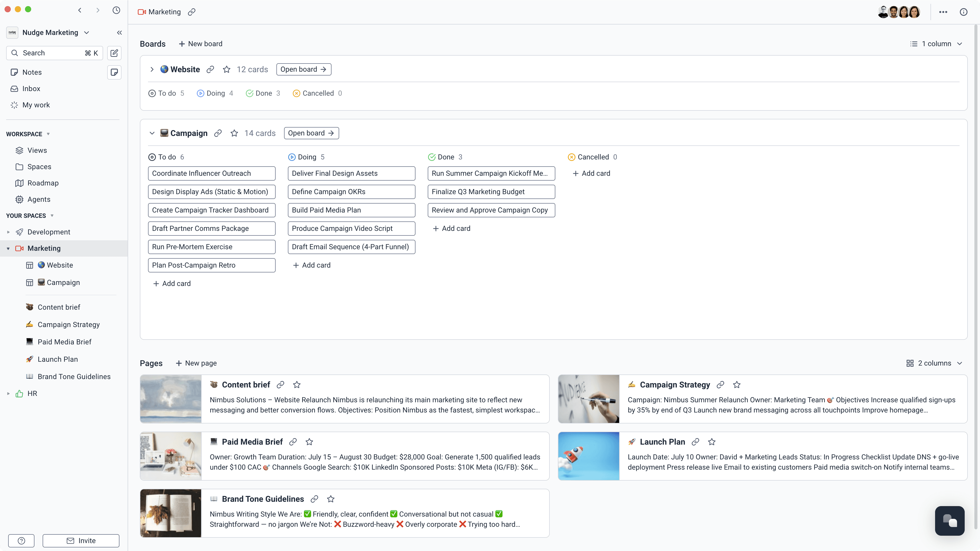Go back with the left arrow icon
The width and height of the screenshot is (980, 551).
point(80,10)
